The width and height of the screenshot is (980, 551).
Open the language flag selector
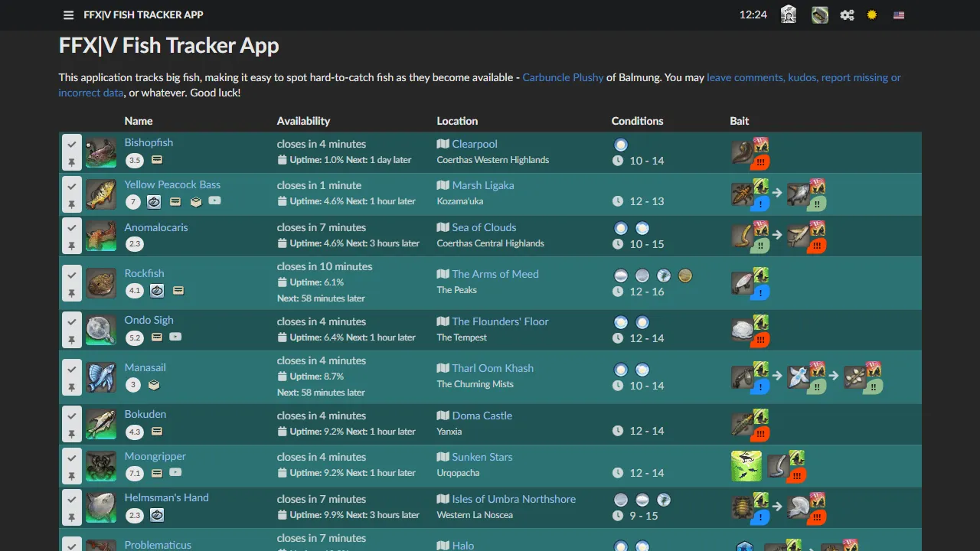898,15
